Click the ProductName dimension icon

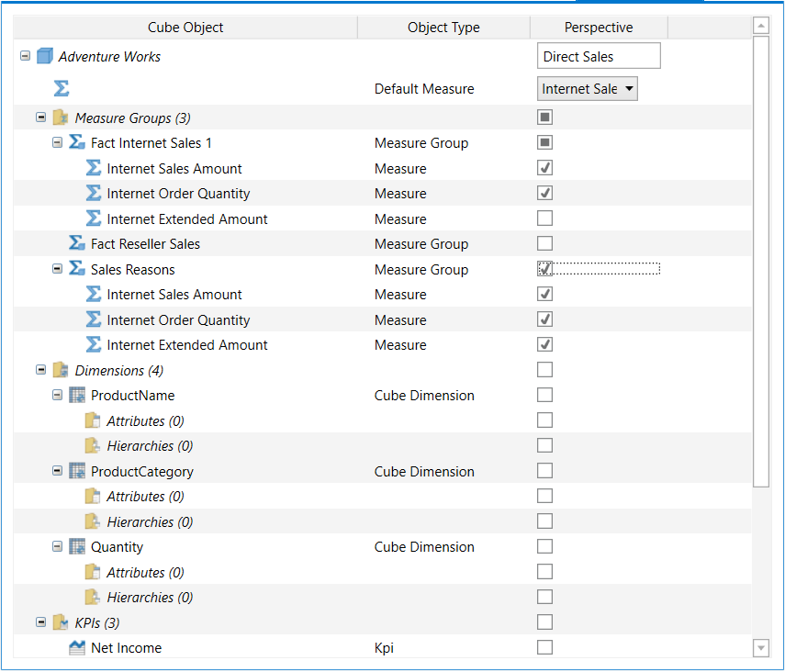coord(77,396)
